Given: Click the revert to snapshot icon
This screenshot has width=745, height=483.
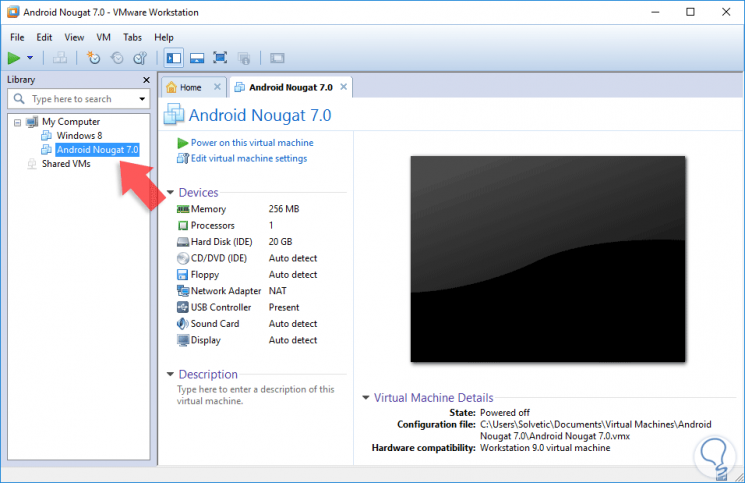Looking at the screenshot, I should pyautogui.click(x=117, y=58).
